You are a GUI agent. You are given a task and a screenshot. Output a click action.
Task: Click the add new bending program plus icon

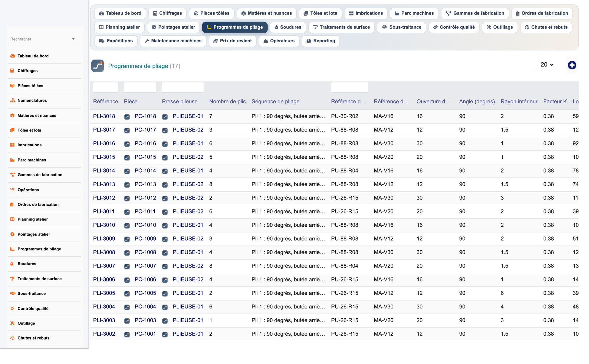tap(572, 65)
